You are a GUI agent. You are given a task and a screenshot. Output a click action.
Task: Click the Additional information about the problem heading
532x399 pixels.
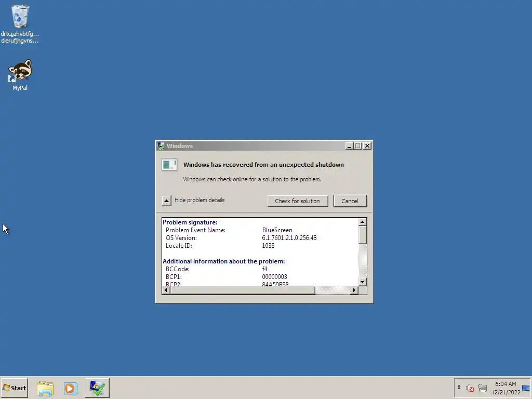(x=223, y=261)
